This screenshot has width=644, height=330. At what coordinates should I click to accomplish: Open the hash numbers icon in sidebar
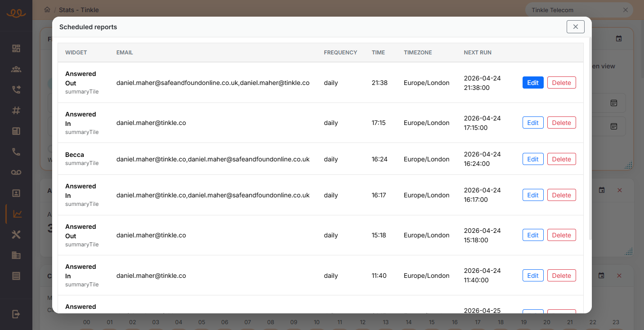click(x=16, y=111)
